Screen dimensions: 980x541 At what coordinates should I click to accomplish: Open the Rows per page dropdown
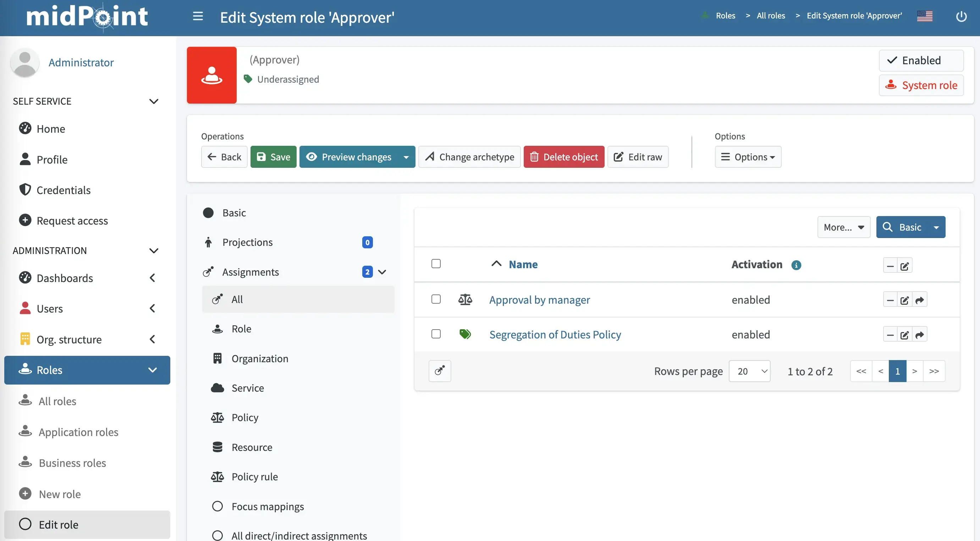(749, 371)
